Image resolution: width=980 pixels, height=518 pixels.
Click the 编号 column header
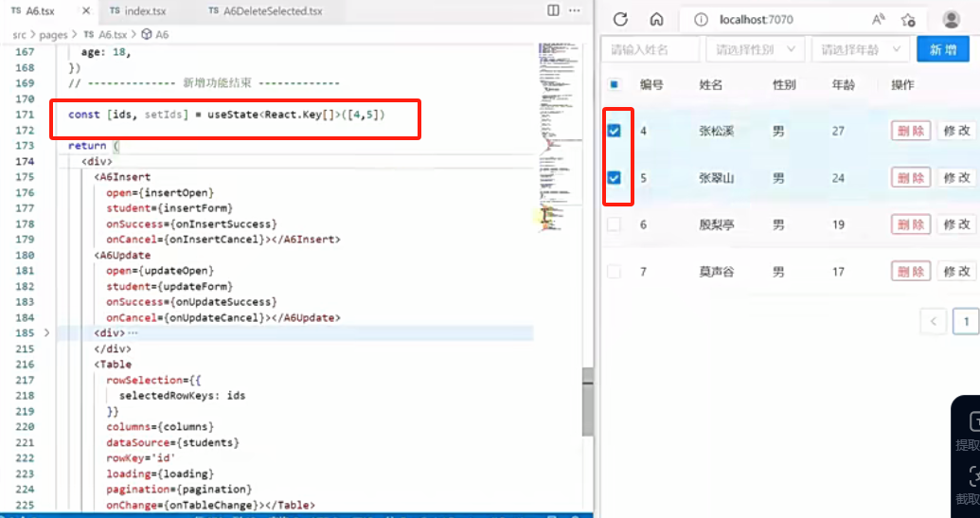[651, 85]
